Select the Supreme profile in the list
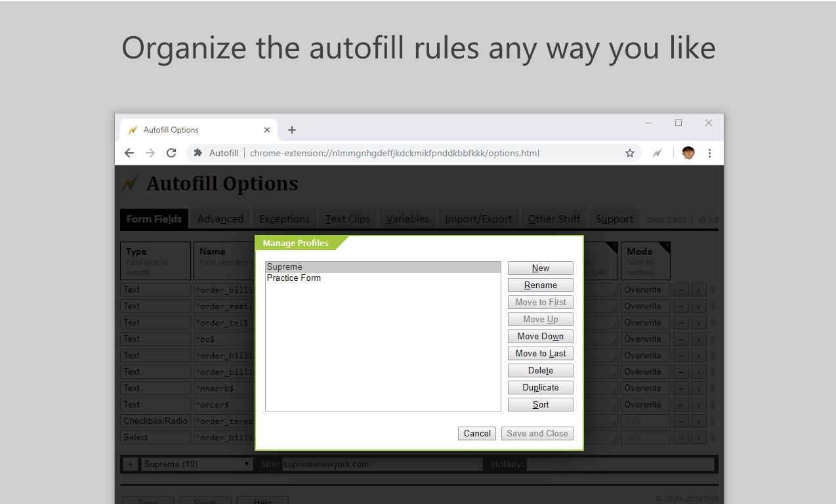The height and width of the screenshot is (504, 836). pos(383,267)
